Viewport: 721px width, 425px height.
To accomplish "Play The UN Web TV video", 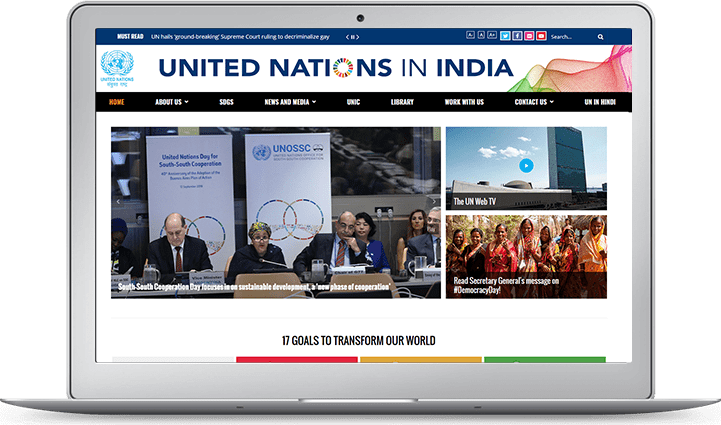I will click(x=526, y=166).
